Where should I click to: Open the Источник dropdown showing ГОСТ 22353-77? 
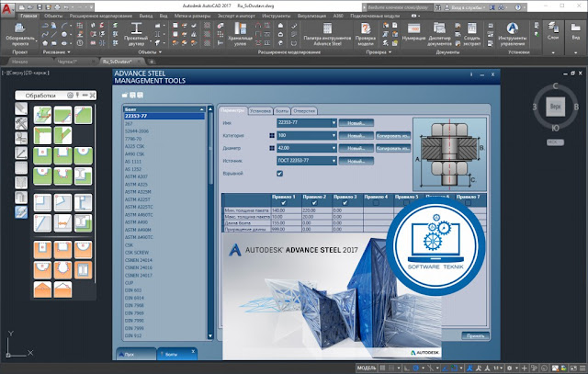[306, 161]
